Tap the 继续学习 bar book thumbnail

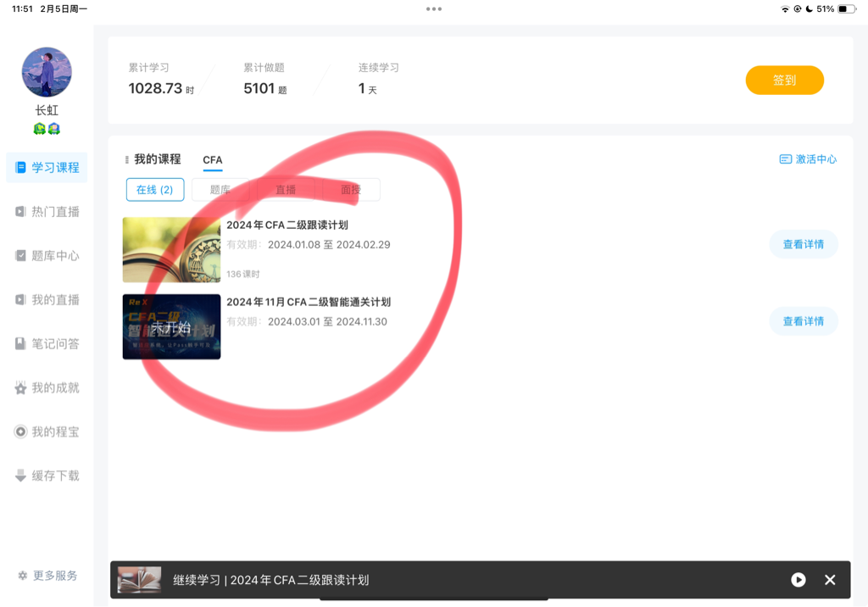(140, 580)
